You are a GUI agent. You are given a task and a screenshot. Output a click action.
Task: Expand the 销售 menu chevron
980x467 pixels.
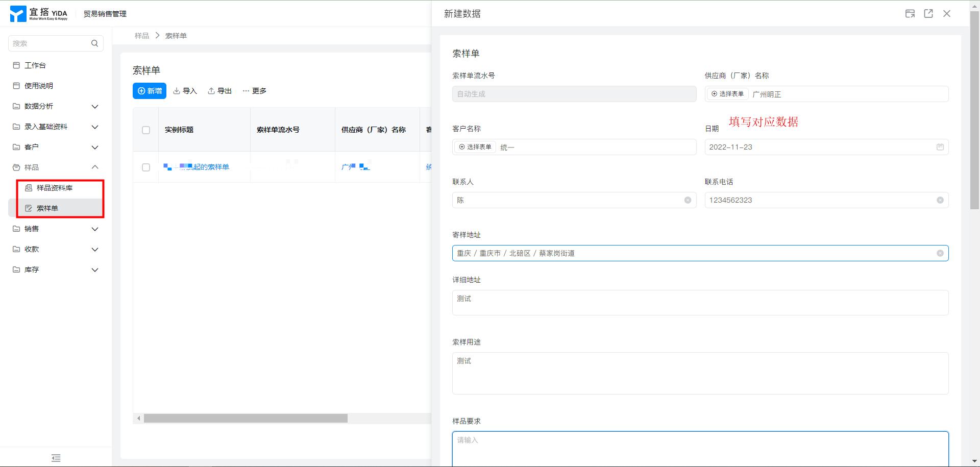click(95, 229)
